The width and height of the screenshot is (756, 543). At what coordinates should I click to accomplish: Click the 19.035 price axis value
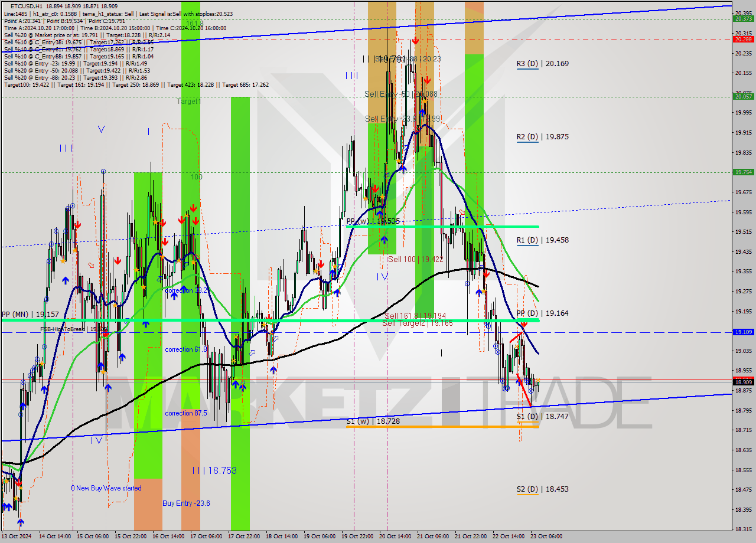click(x=743, y=351)
